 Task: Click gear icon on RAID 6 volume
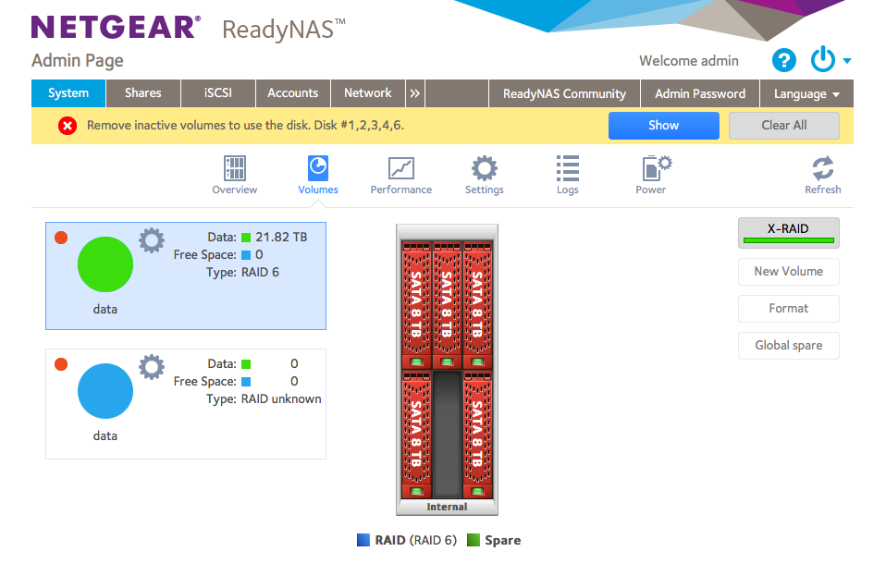tap(151, 240)
